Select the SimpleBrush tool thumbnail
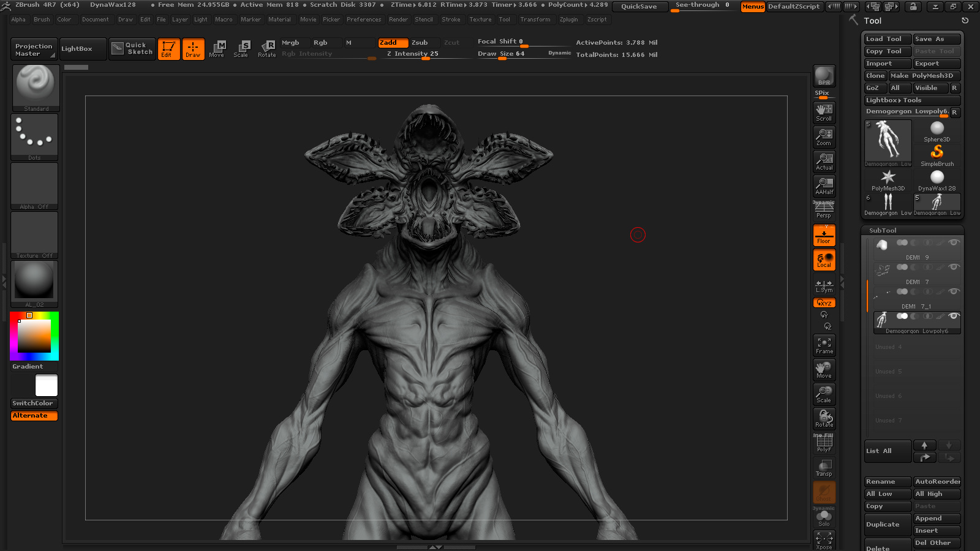 coord(937,156)
